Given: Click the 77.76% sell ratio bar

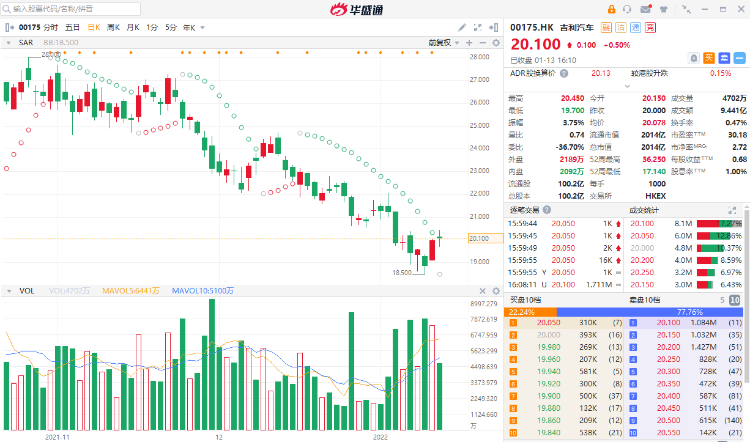Looking at the screenshot, I should pyautogui.click(x=650, y=312).
